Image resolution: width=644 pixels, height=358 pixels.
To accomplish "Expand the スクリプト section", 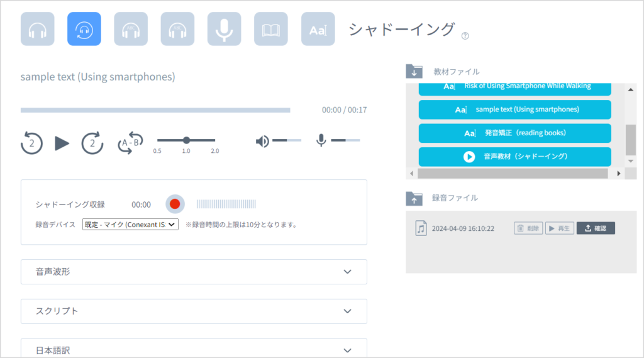I will click(x=194, y=311).
